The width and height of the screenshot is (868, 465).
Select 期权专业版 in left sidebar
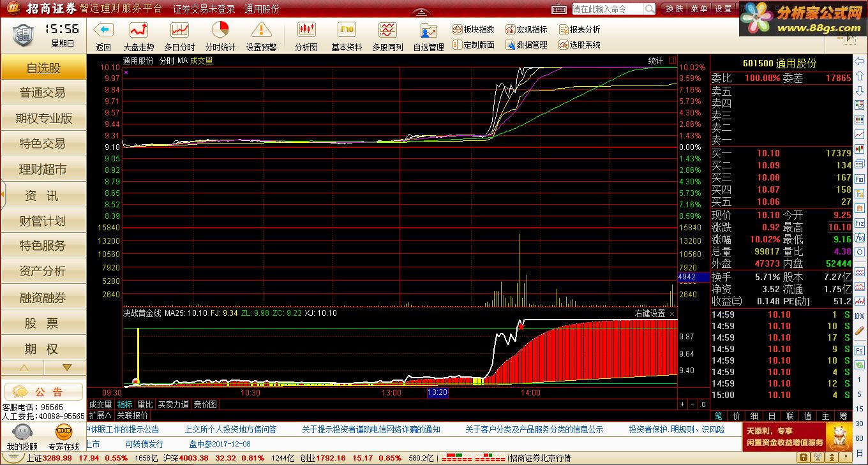pyautogui.click(x=43, y=119)
